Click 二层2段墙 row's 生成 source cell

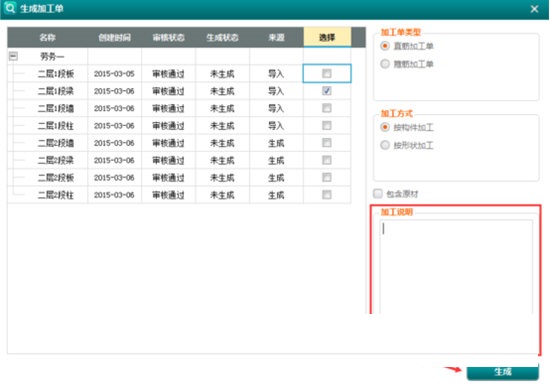point(276,143)
